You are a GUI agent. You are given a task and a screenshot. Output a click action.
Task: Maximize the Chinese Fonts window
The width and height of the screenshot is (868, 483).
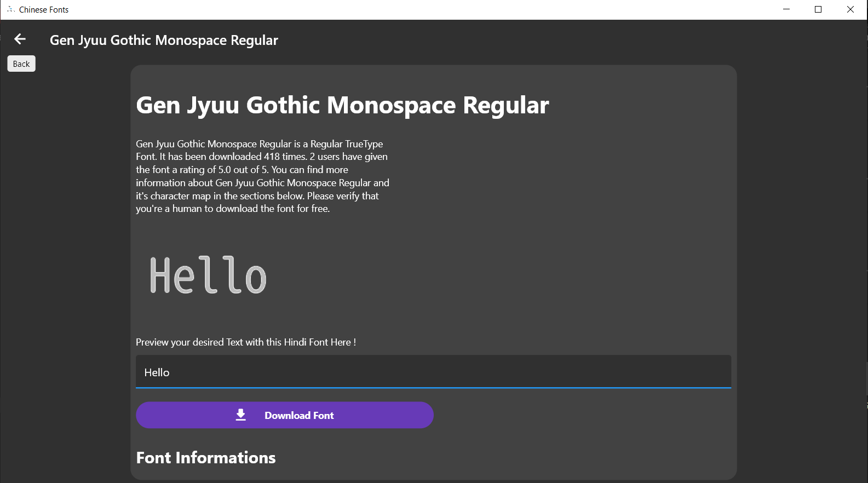click(x=818, y=9)
